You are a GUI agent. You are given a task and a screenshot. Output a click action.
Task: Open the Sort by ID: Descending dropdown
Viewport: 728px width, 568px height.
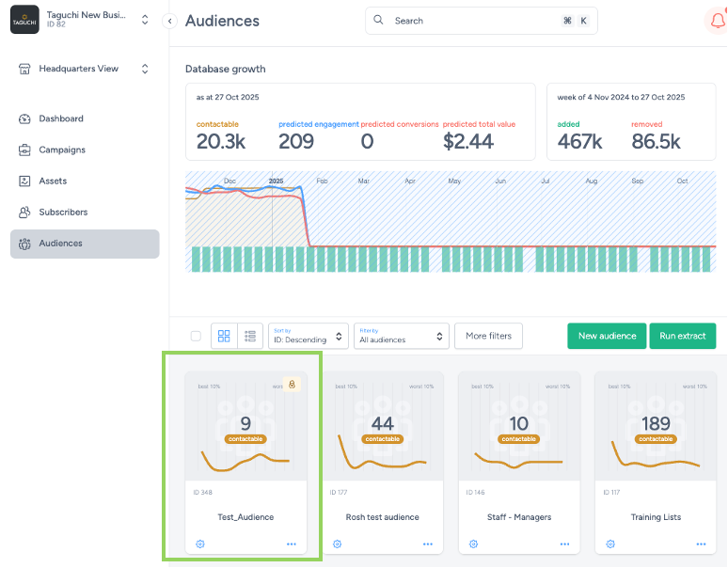(308, 336)
